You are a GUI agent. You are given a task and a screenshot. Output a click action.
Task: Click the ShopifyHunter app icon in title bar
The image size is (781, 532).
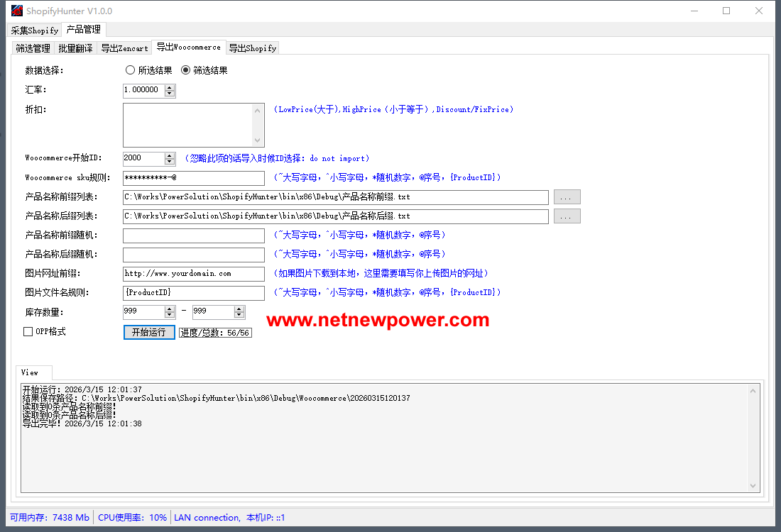point(16,11)
